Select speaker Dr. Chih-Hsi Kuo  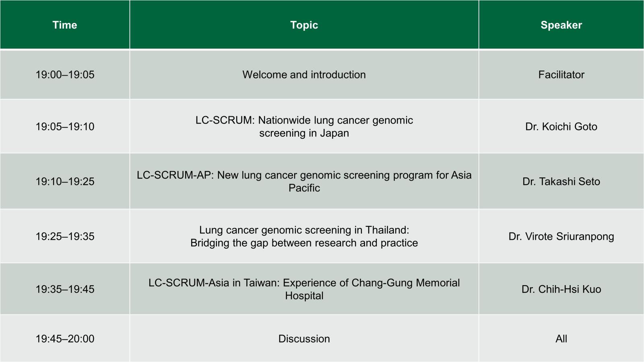point(561,289)
